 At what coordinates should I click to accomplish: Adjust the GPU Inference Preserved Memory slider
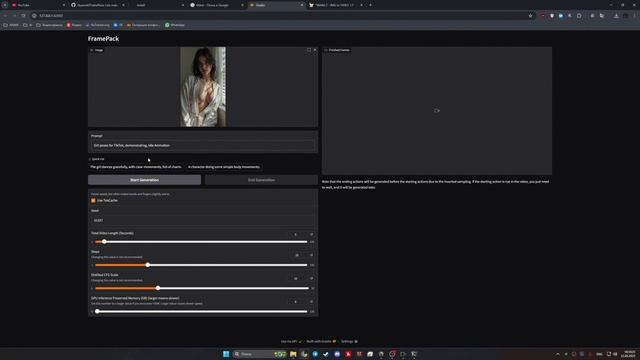(x=201, y=311)
